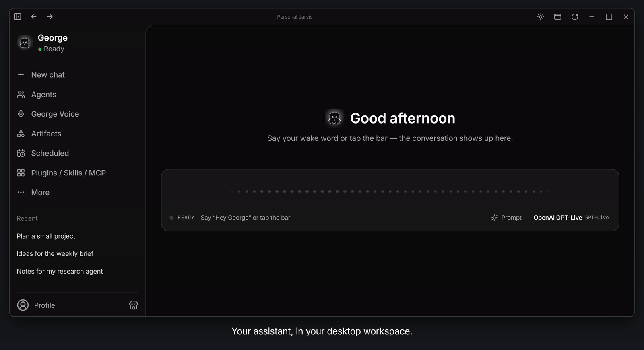Image resolution: width=644 pixels, height=350 pixels.
Task: Click the ghost logo beside Good afternoon
Action: pos(334,118)
